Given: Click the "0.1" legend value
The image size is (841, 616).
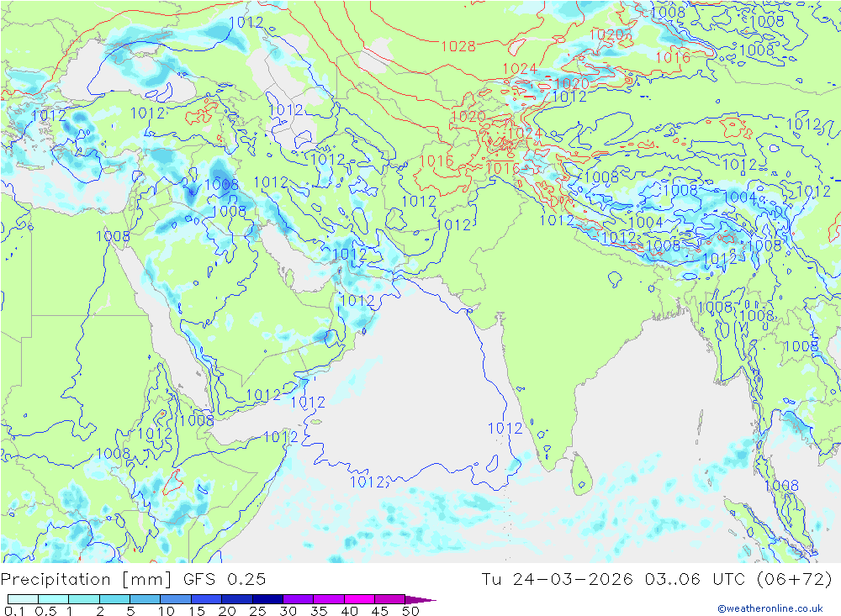Looking at the screenshot, I should [x=14, y=611].
